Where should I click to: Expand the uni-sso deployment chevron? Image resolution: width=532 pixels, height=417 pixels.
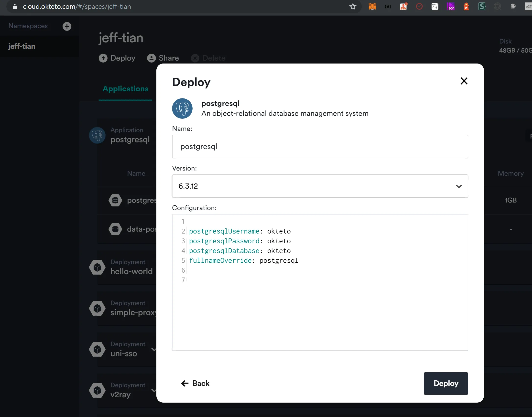pyautogui.click(x=154, y=349)
